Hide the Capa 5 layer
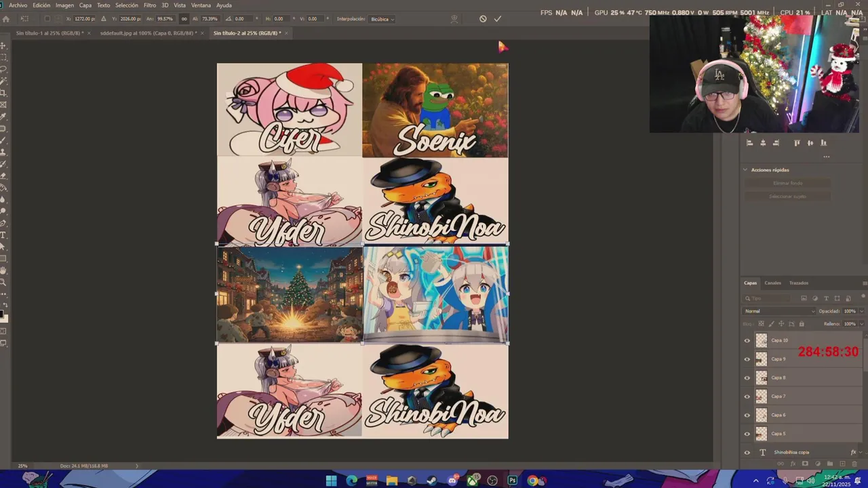 [x=747, y=434]
